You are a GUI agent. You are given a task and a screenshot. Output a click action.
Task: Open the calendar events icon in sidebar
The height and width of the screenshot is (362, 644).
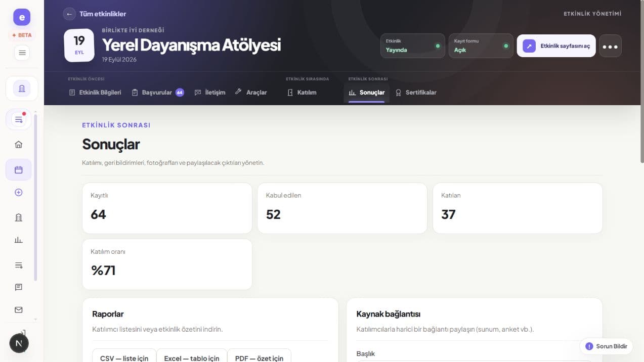click(19, 170)
